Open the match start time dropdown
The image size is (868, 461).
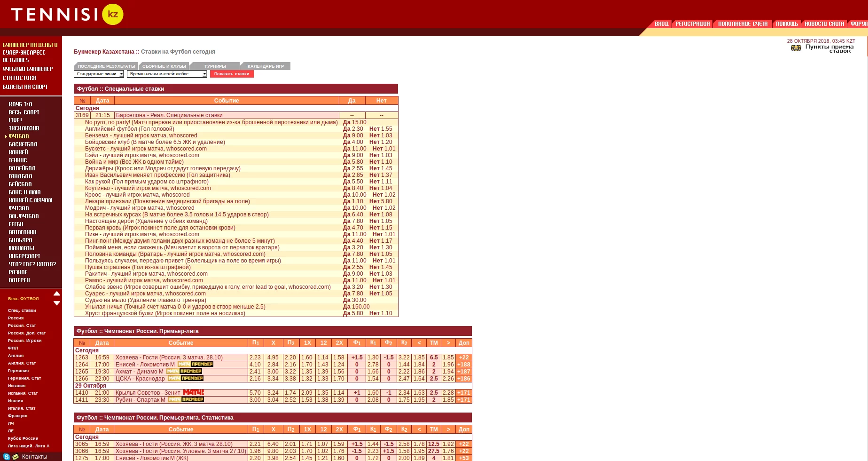(167, 74)
